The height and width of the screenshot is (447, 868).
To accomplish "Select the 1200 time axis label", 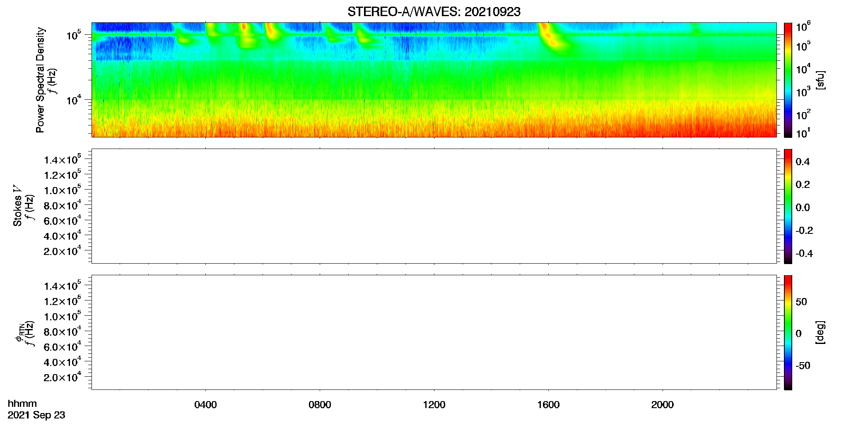I will click(434, 405).
